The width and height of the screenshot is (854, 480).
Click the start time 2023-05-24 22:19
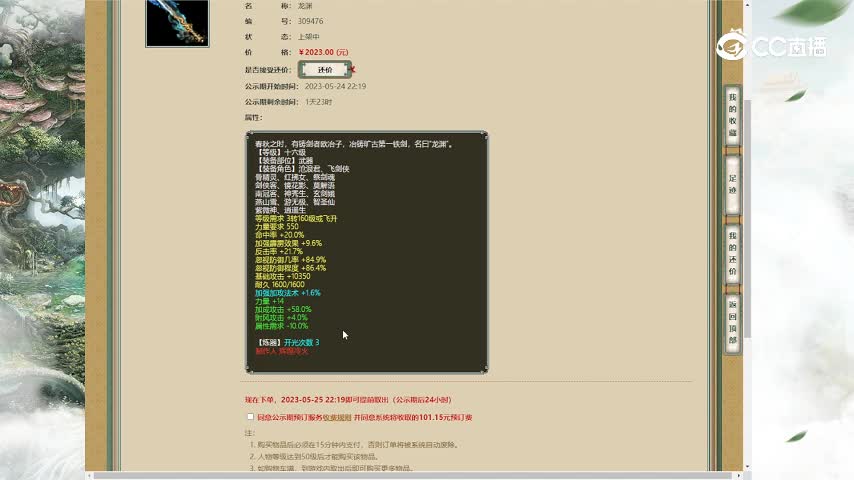point(336,86)
